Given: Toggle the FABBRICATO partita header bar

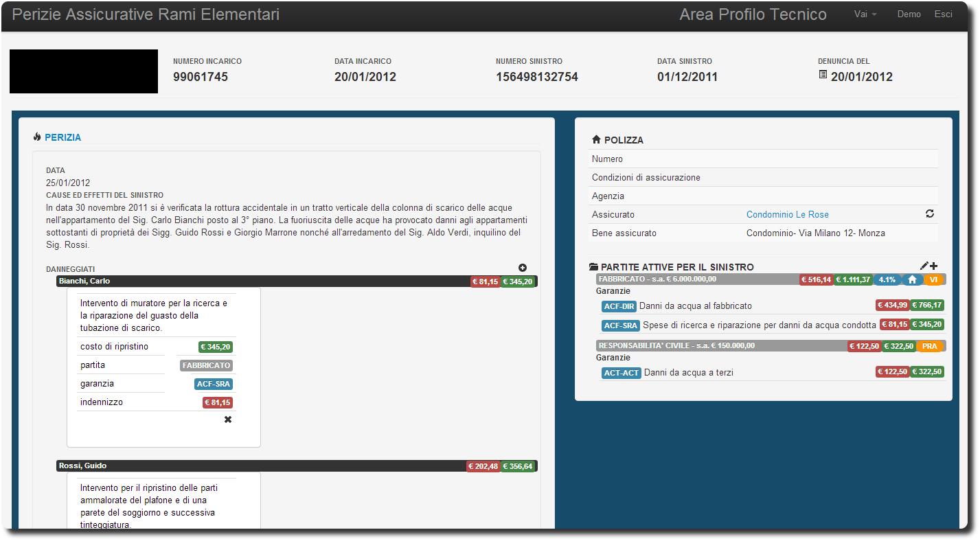Looking at the screenshot, I should 694,279.
